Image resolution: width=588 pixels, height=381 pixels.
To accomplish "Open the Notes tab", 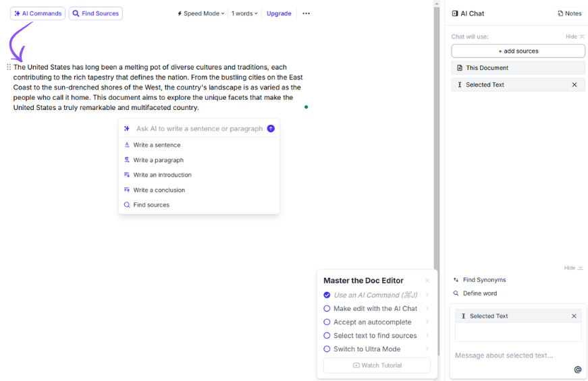I will coord(569,13).
